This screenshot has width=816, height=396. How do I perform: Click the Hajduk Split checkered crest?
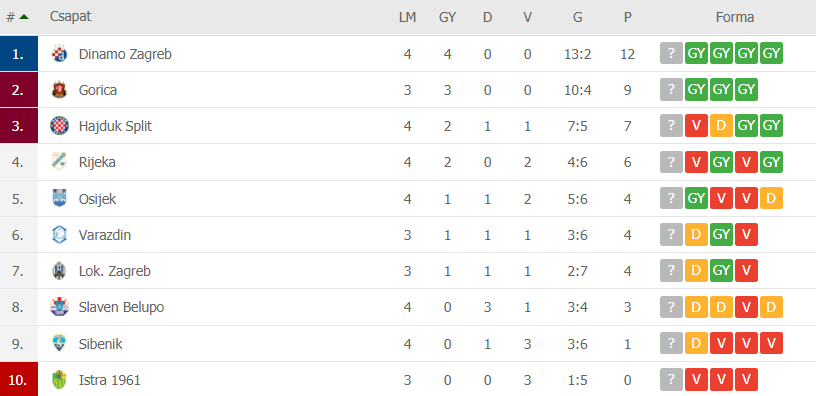[x=59, y=126]
